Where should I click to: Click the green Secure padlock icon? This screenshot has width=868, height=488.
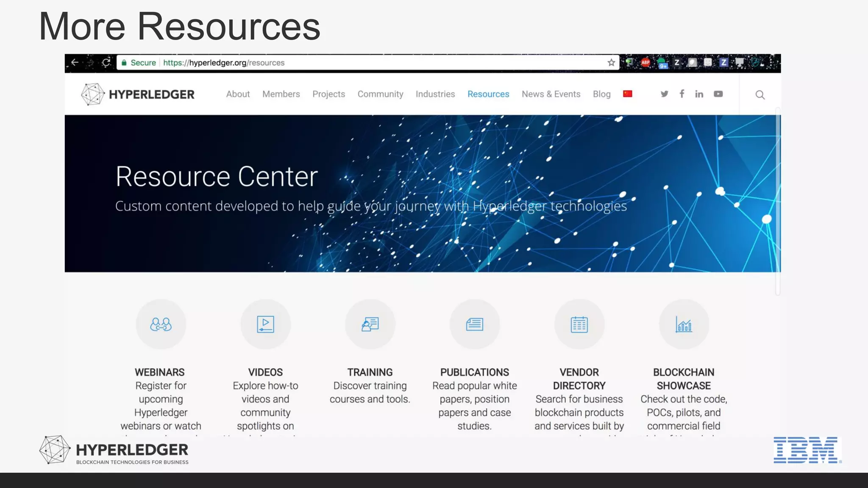(x=124, y=63)
